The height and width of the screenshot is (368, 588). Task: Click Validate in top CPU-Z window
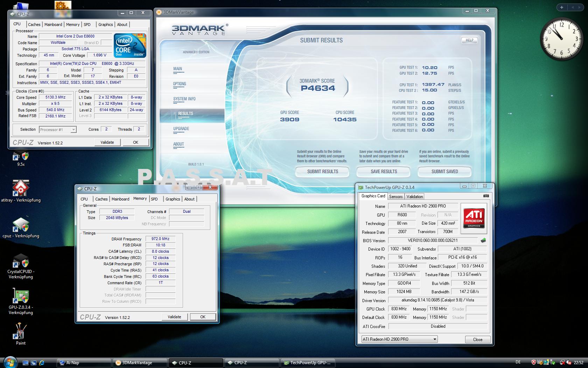coord(107,142)
